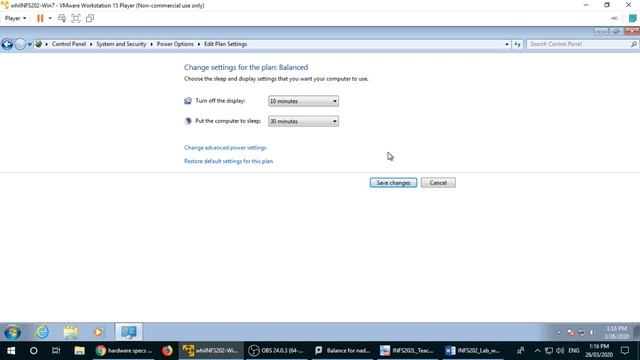Screen dimensions: 640x360
Task: Show hidden host tray icons
Action: point(537,351)
